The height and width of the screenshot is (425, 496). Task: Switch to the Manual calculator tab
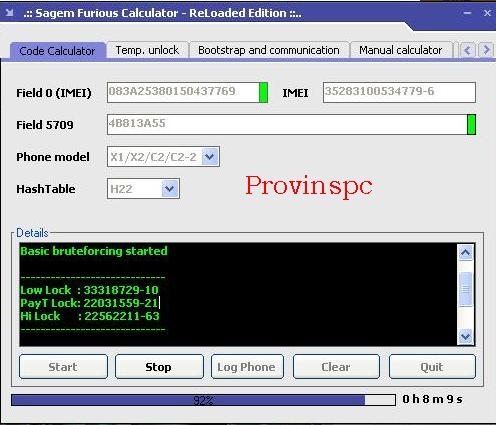(401, 50)
